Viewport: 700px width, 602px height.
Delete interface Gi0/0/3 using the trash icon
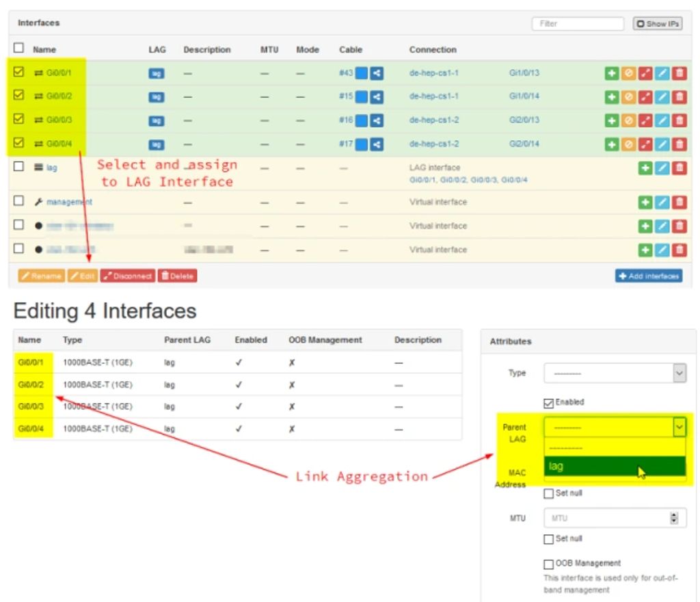[x=679, y=120]
